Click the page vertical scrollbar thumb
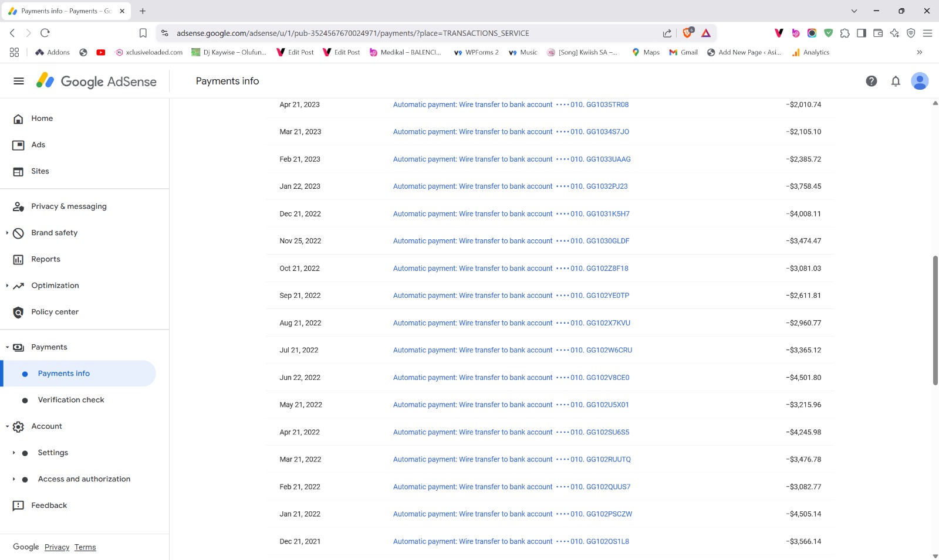 [x=935, y=320]
